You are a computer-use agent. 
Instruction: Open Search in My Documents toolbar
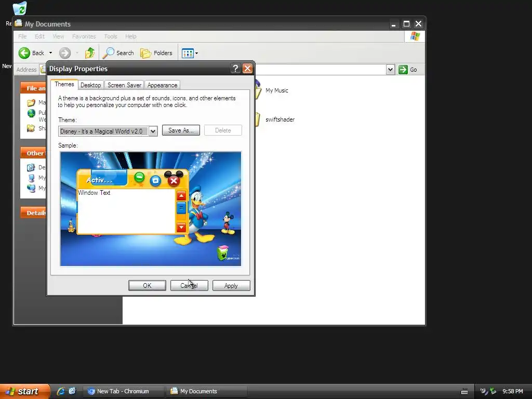pyautogui.click(x=118, y=53)
